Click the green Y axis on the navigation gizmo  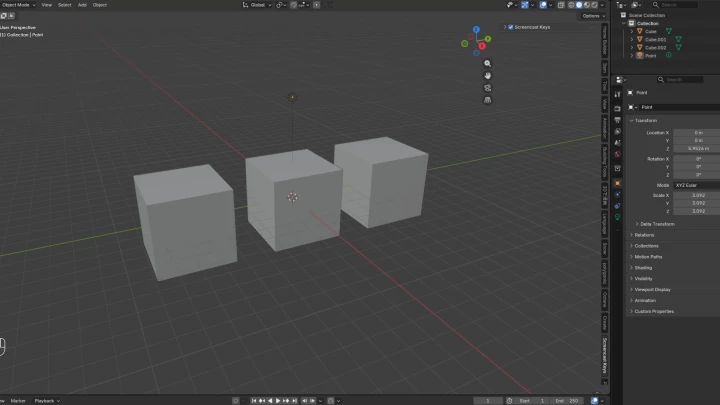pyautogui.click(x=488, y=39)
